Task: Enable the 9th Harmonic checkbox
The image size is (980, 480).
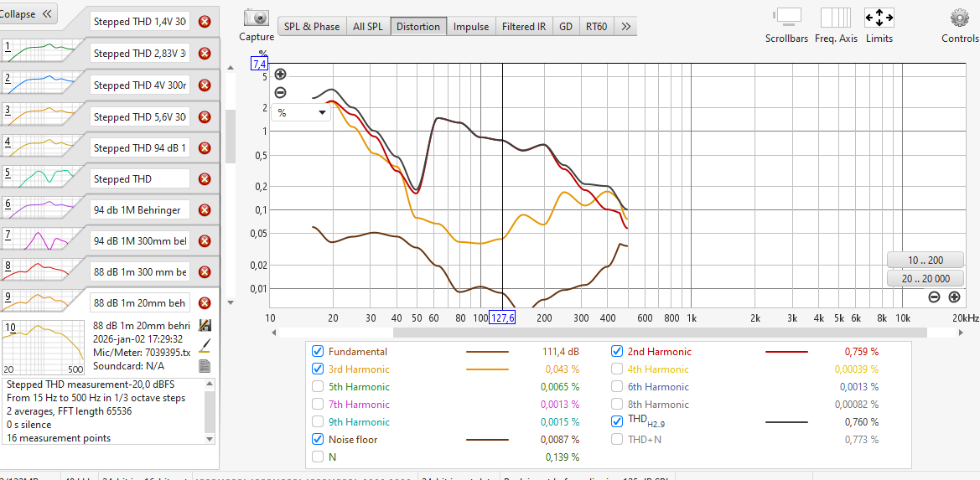Action: coord(318,421)
